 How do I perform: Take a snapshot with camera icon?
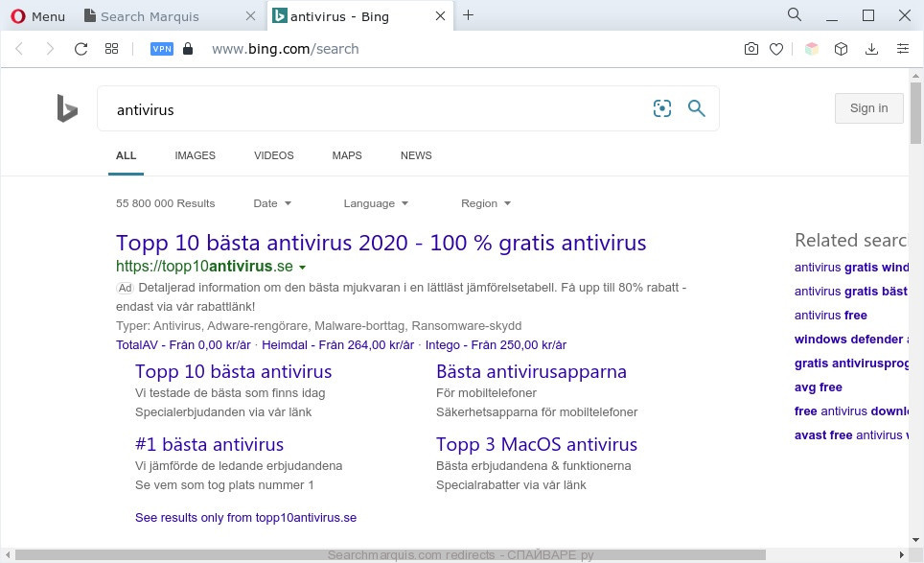[751, 49]
